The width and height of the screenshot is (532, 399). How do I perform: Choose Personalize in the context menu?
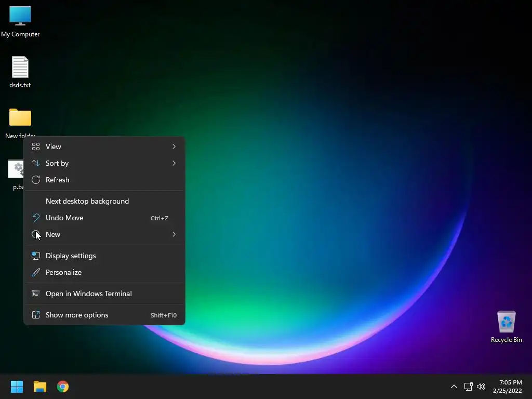point(104,272)
